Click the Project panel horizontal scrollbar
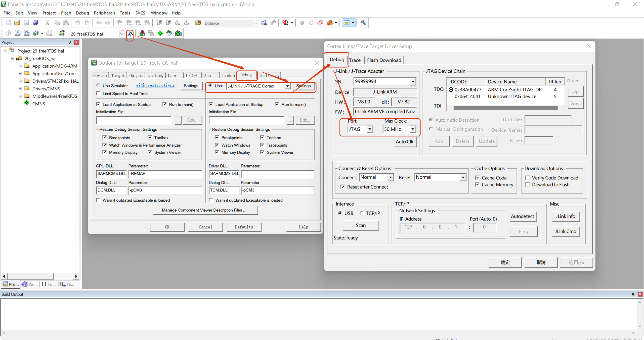 click(30, 276)
